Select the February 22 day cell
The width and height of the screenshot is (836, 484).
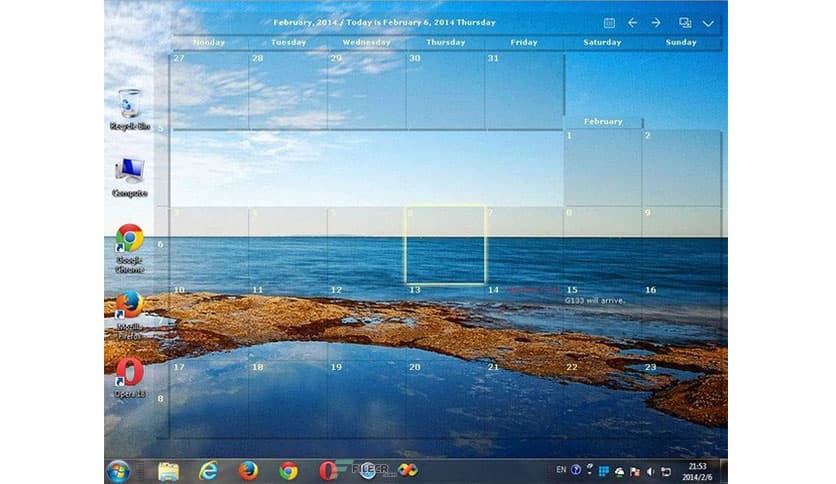602,400
